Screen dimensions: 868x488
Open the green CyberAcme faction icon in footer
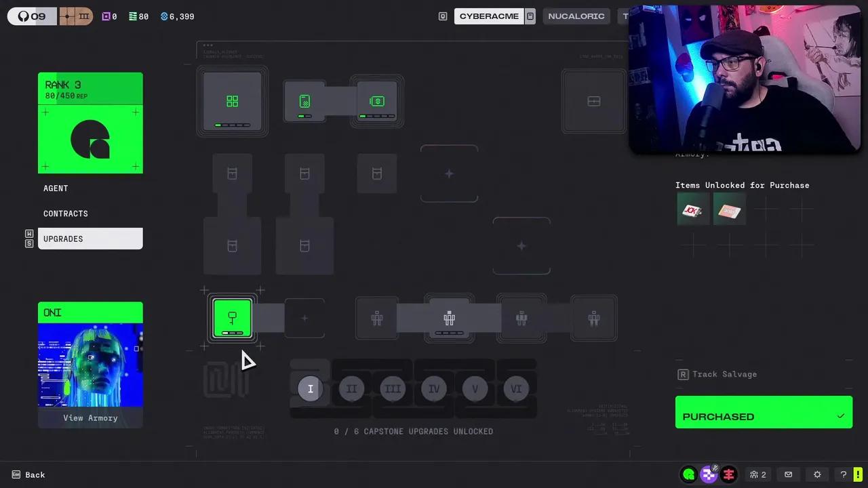point(689,474)
